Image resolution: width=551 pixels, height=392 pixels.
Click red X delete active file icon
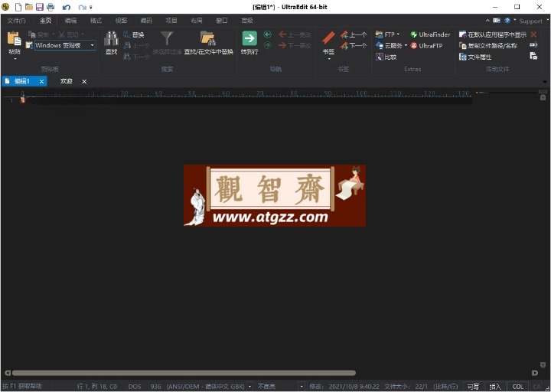533,34
